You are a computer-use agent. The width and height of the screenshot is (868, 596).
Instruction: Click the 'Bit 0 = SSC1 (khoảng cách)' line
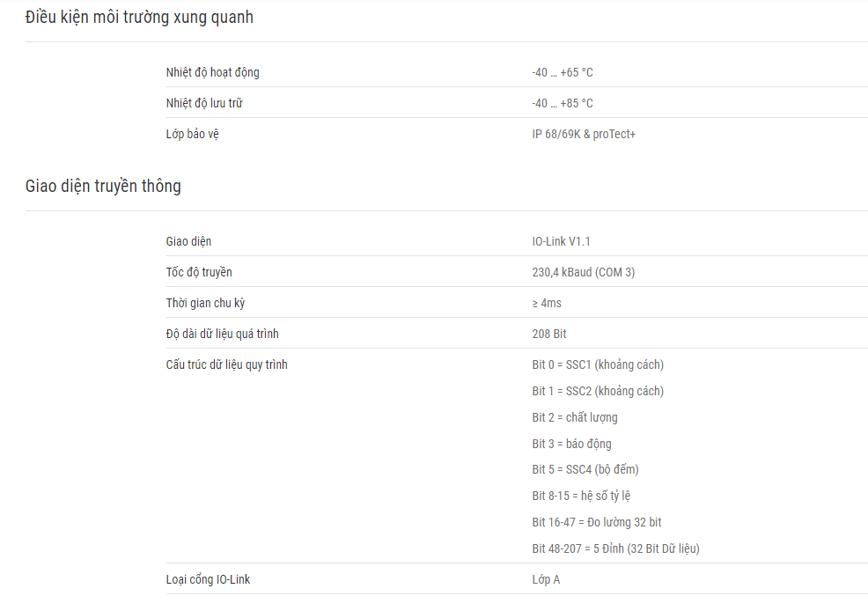click(598, 364)
